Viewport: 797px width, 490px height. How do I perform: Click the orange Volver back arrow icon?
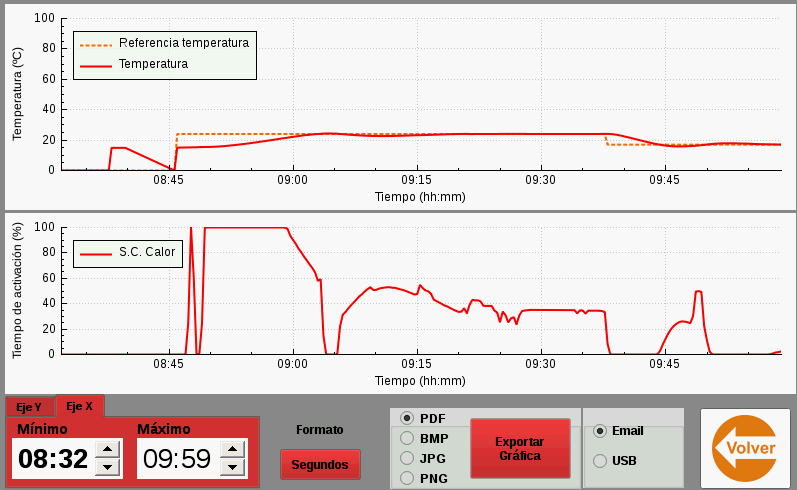[x=744, y=448]
